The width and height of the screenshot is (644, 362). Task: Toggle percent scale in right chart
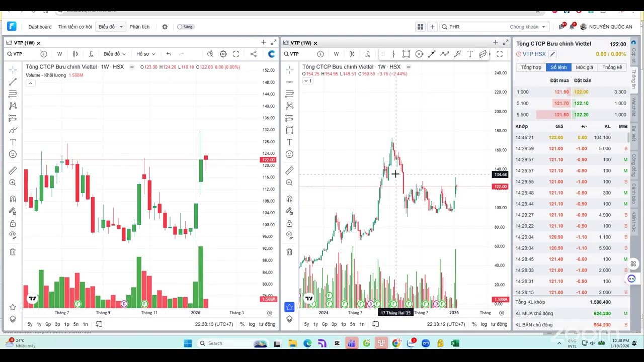tap(474, 324)
